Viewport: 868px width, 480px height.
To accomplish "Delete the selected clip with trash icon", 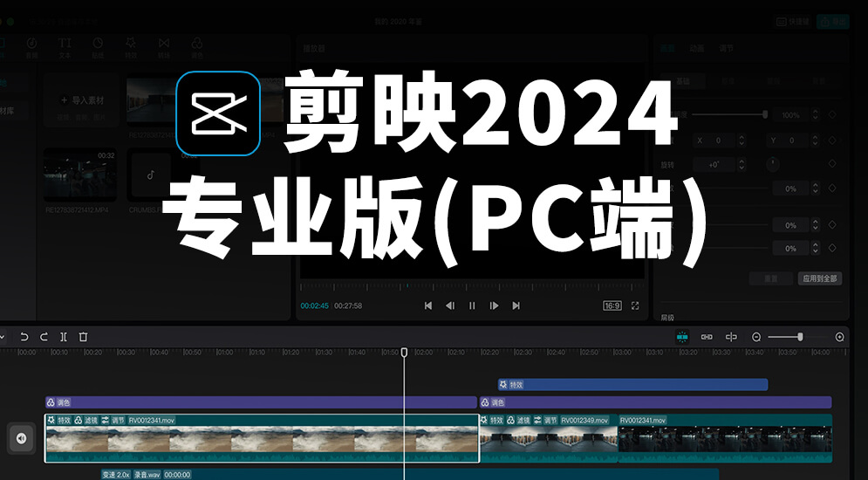I will (x=83, y=337).
